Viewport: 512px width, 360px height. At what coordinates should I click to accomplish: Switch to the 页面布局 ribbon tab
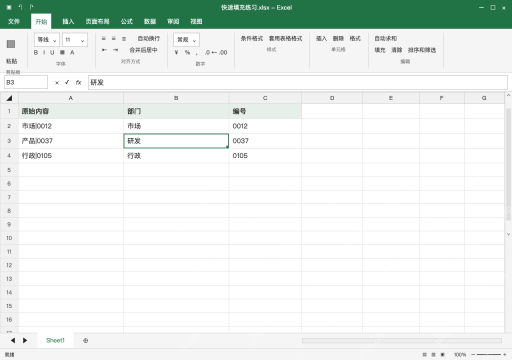[97, 21]
